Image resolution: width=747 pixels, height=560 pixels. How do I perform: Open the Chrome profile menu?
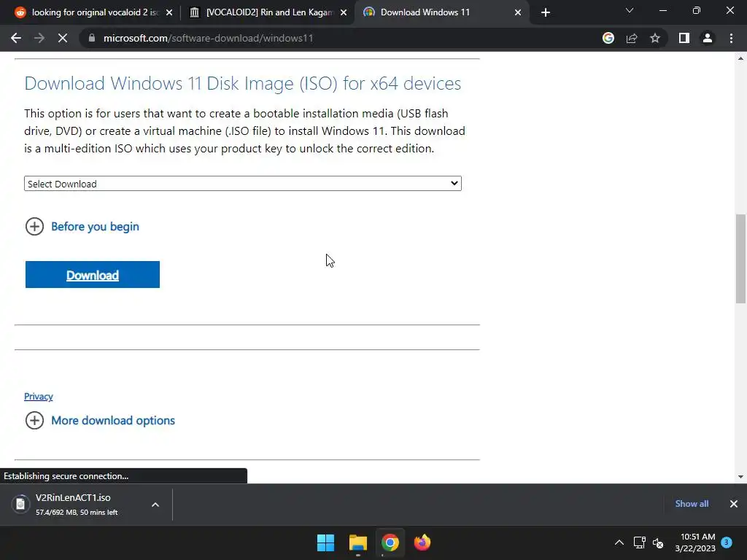click(708, 38)
